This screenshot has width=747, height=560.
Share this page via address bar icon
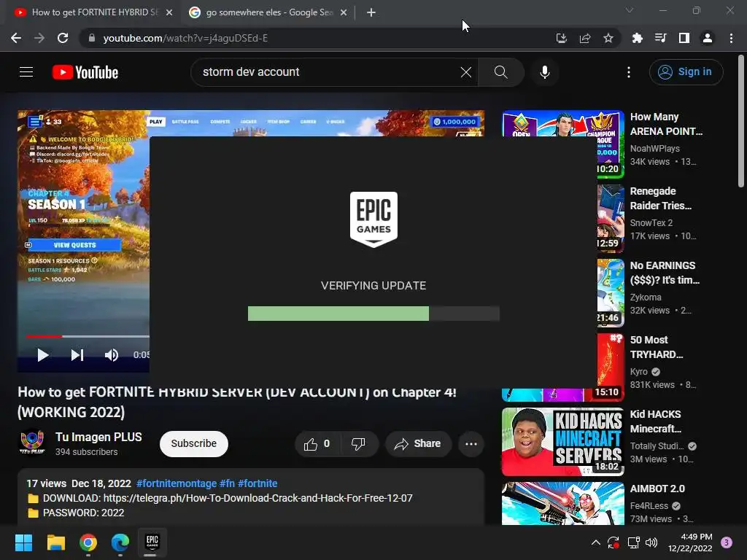pos(585,38)
